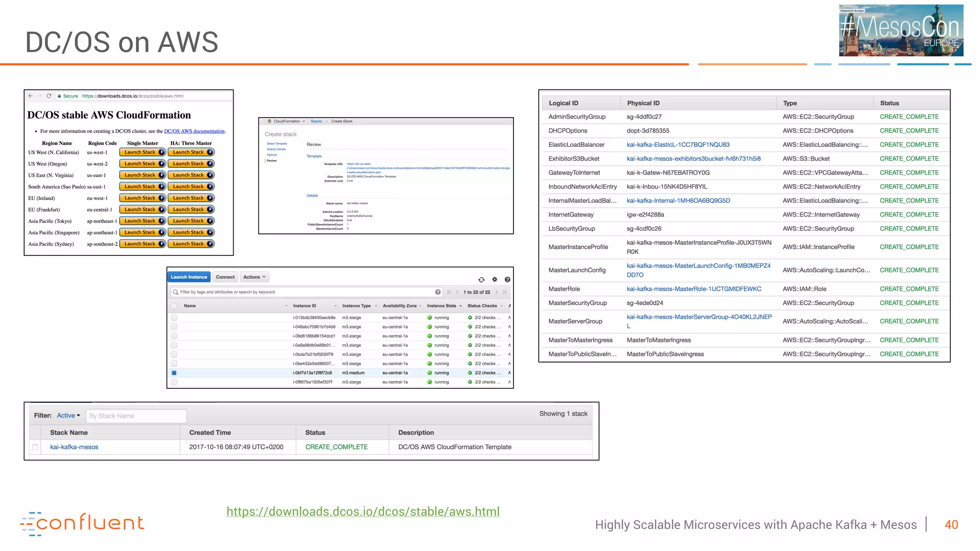Click the browser address bar URL
980x551 pixels.
(x=133, y=96)
